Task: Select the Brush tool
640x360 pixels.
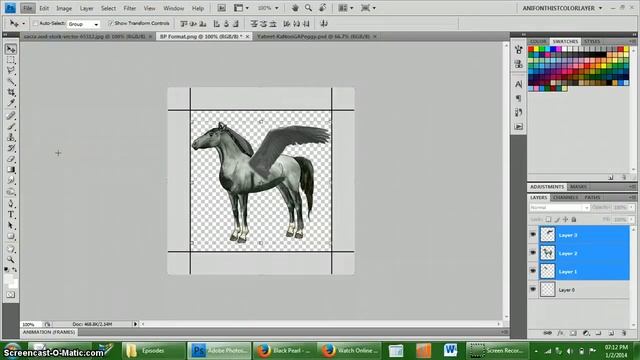Action: tap(11, 127)
